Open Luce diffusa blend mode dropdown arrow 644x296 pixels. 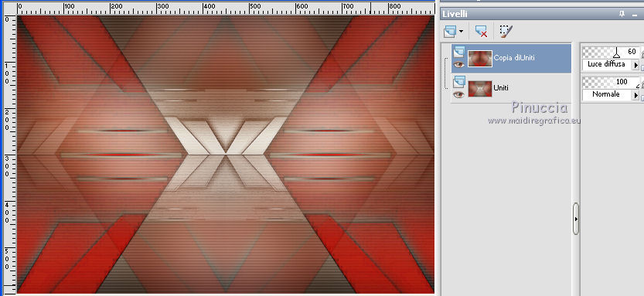tap(636, 65)
